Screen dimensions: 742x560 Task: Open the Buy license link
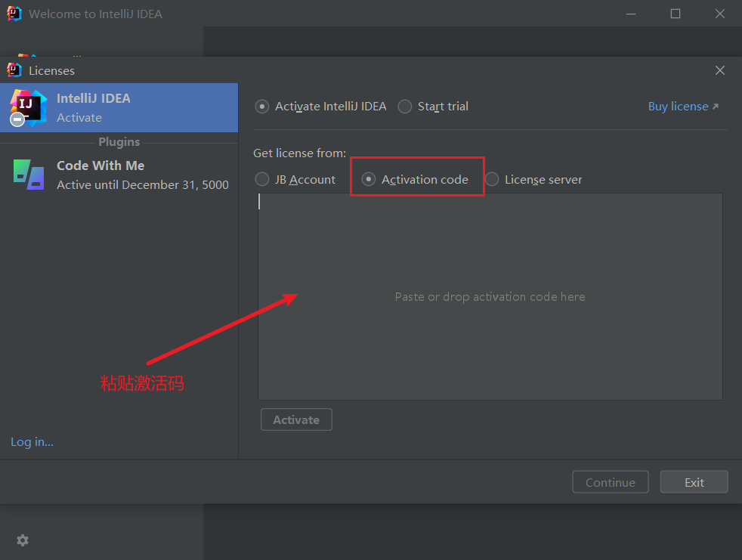(678, 107)
